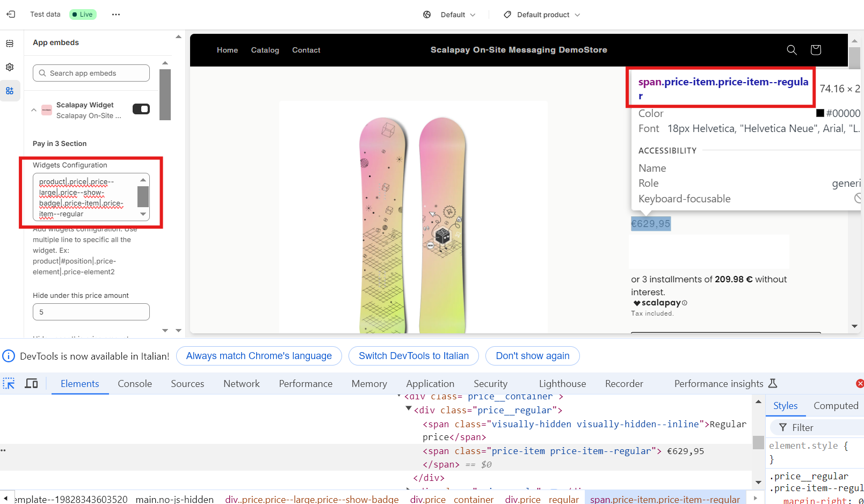Switch to the Console tab
The width and height of the screenshot is (864, 504).
point(135,383)
